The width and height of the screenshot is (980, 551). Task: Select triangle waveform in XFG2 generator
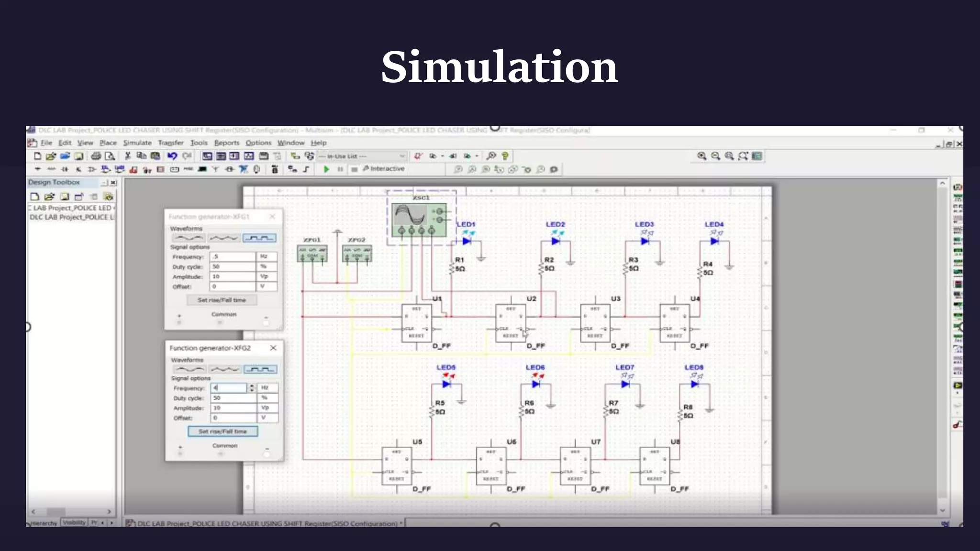coord(225,369)
